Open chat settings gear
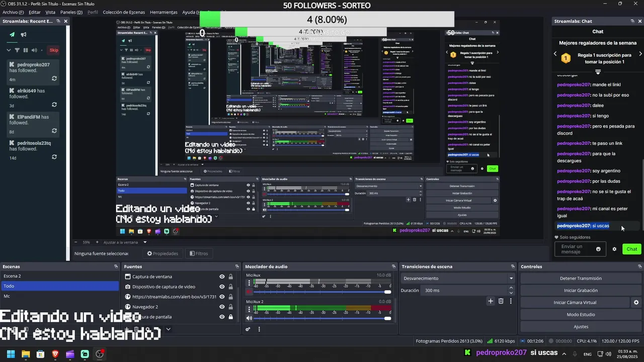The image size is (644, 362). [x=614, y=249]
